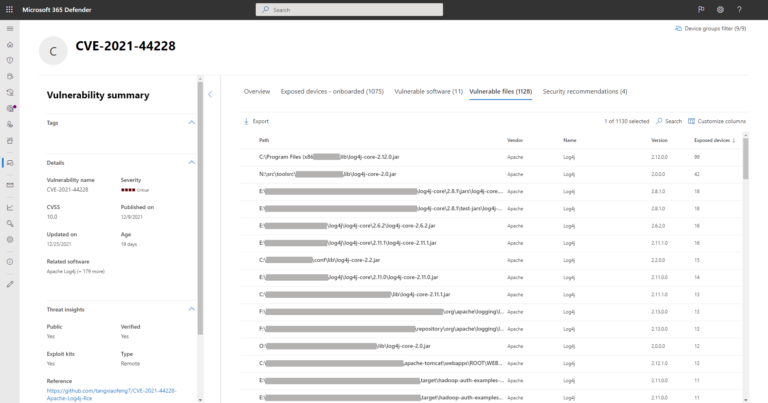Collapse the Threat insights section
Viewport: 768px width, 403px height.
click(x=192, y=310)
